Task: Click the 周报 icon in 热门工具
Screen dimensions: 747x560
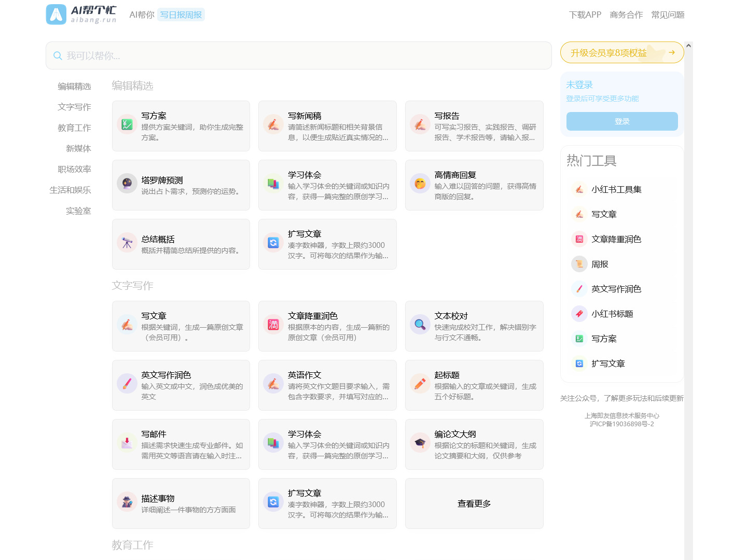Action: (579, 264)
